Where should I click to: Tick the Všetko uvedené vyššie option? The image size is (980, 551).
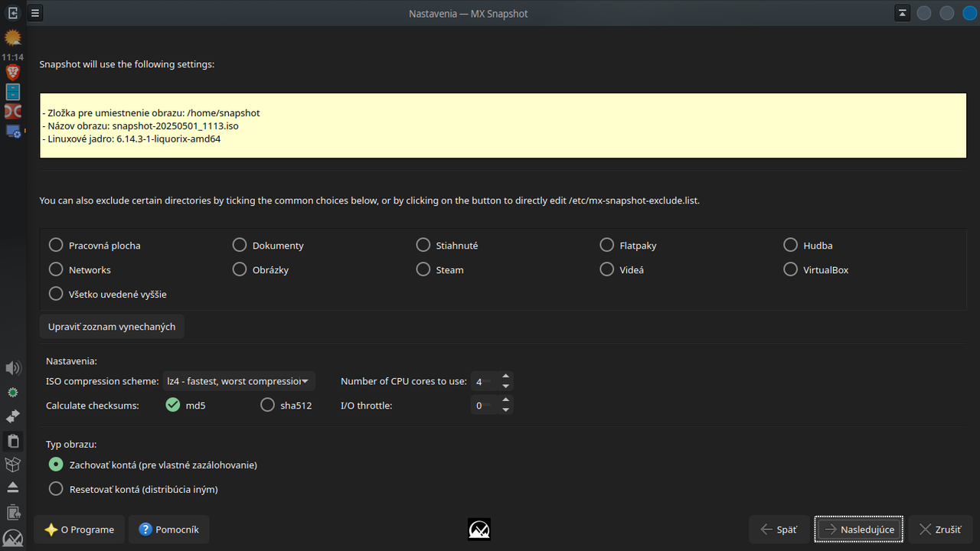[108, 295]
